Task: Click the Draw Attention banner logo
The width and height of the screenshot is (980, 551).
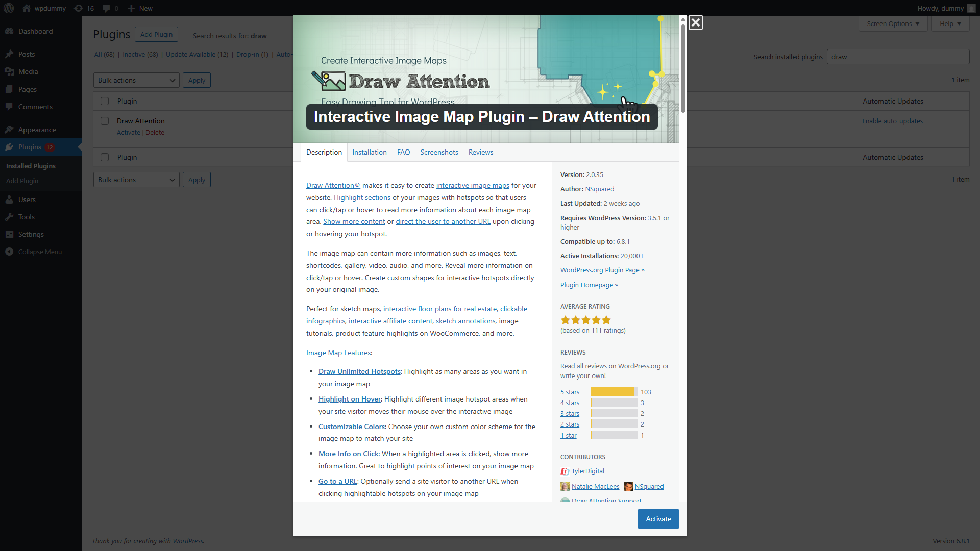Action: (401, 81)
